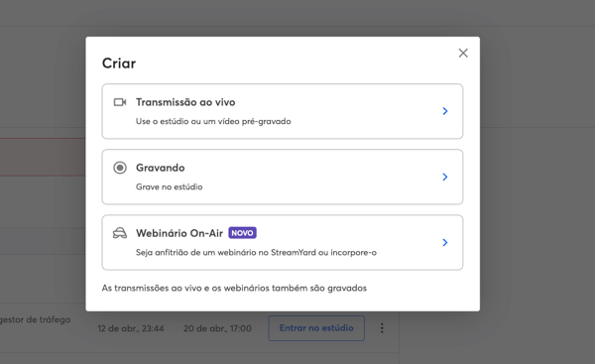Click the note about transmissions being recorded

tap(234, 288)
